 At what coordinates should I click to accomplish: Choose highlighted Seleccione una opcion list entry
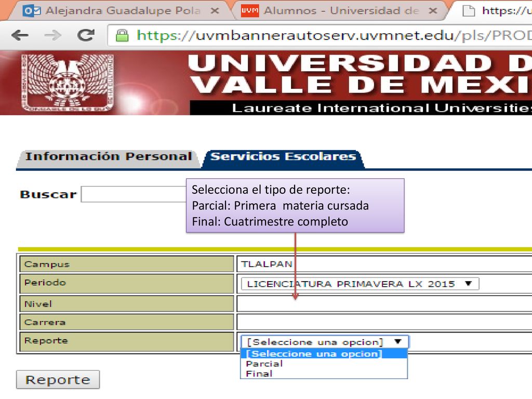click(324, 354)
